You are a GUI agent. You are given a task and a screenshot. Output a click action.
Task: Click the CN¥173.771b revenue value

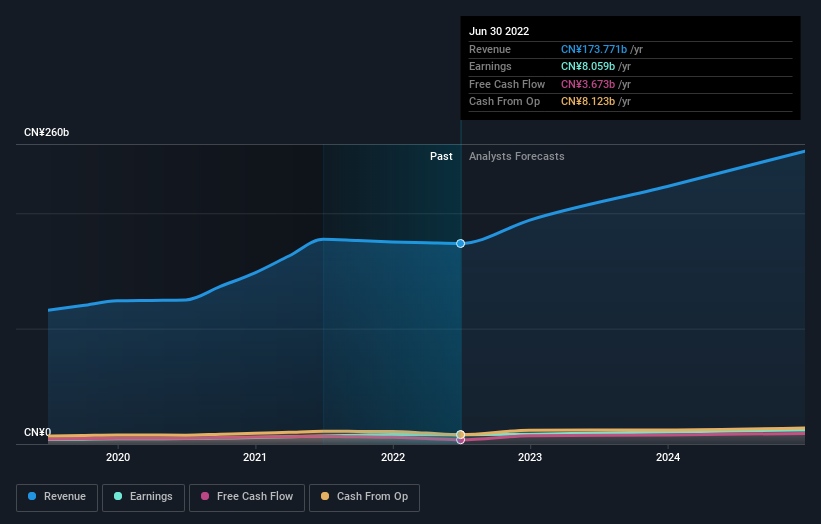[594, 49]
